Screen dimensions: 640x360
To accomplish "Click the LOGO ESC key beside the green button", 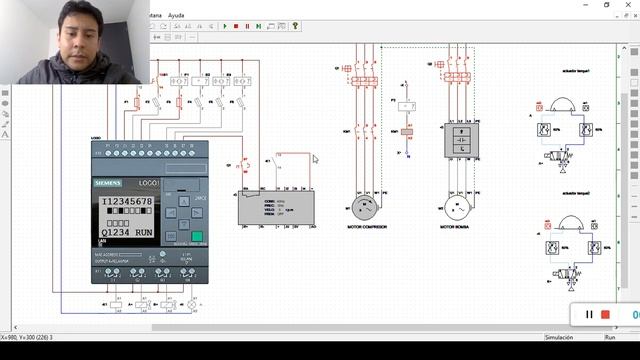I will click(x=171, y=236).
